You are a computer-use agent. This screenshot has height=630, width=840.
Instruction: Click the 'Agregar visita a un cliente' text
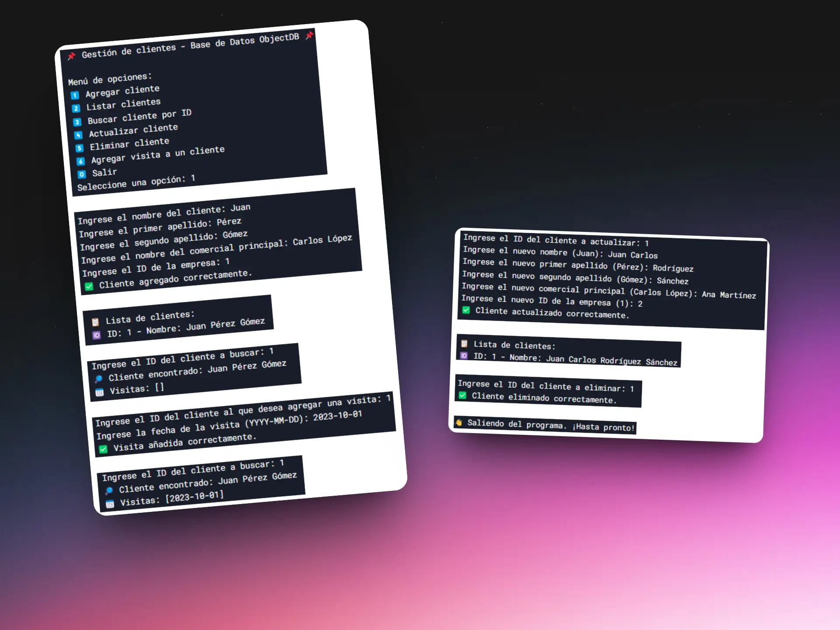(x=158, y=154)
